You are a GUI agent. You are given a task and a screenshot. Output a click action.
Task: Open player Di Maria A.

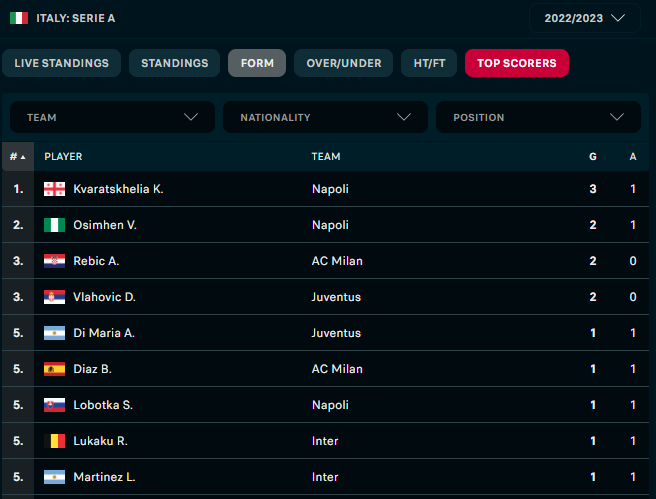coord(104,333)
